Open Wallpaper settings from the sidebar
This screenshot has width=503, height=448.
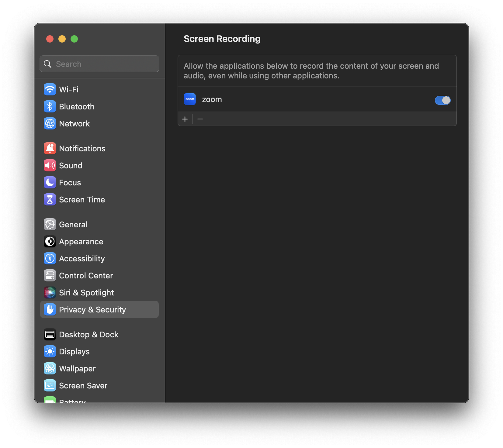pos(77,368)
